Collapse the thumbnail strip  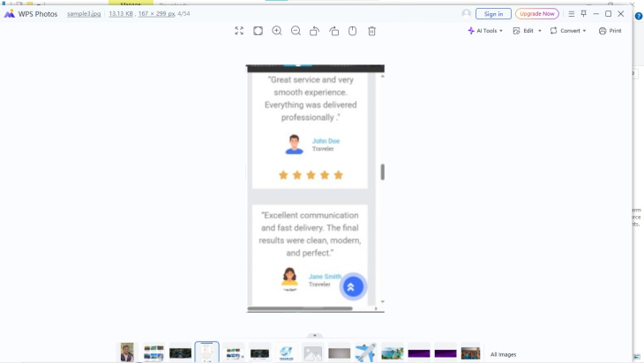tap(315, 336)
